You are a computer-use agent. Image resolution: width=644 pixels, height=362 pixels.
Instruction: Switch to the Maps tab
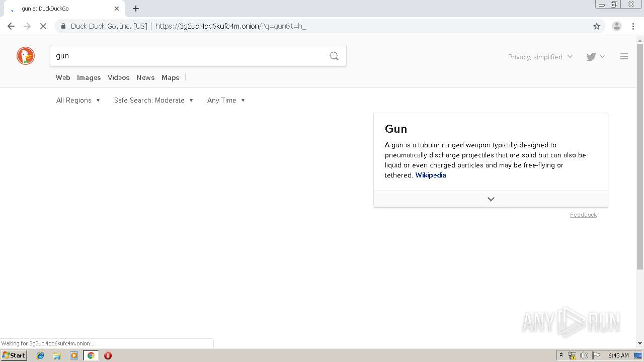click(170, 77)
